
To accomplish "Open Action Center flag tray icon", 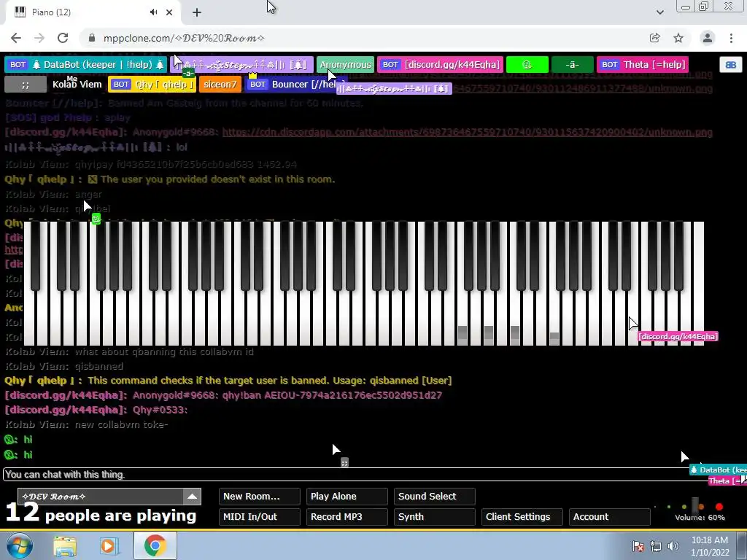I will click(638, 546).
